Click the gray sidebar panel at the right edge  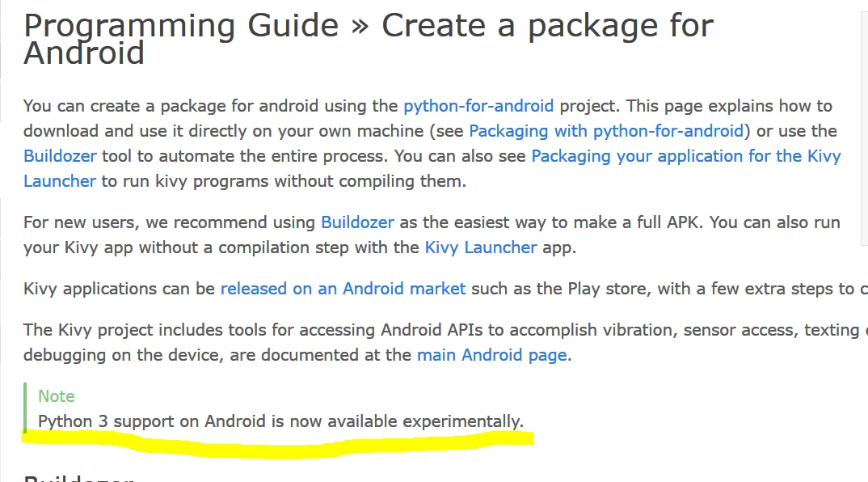(x=864, y=121)
